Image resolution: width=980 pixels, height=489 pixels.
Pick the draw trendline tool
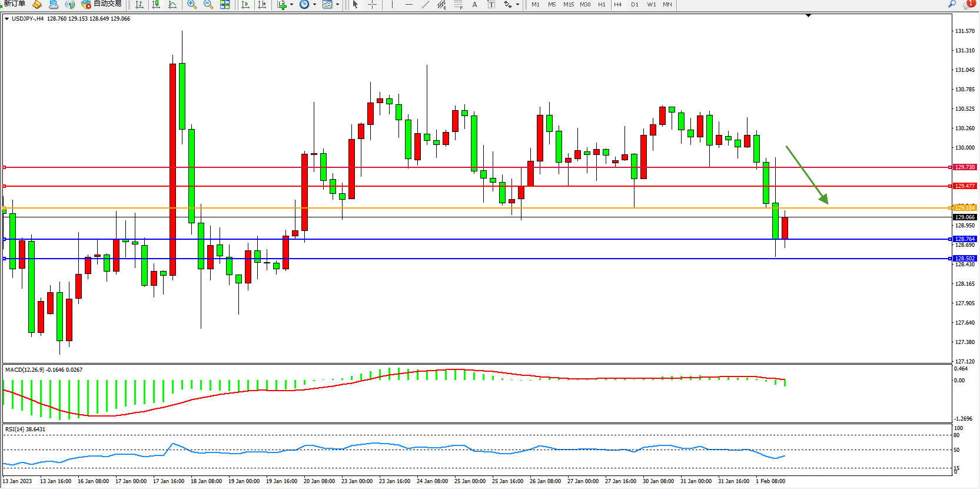(x=426, y=5)
